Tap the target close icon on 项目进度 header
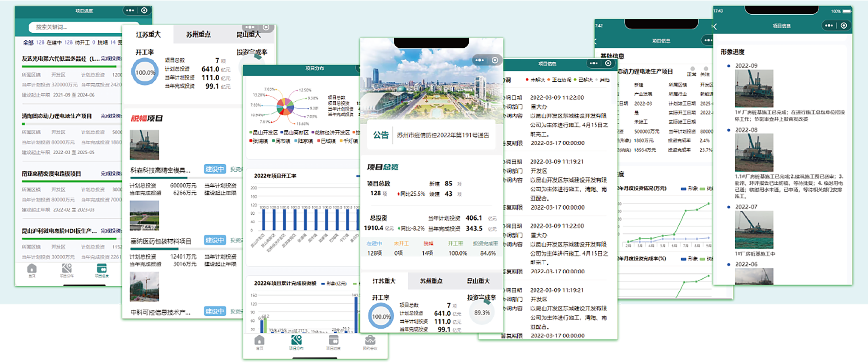Screen dimensions: 868x363 point(144,10)
